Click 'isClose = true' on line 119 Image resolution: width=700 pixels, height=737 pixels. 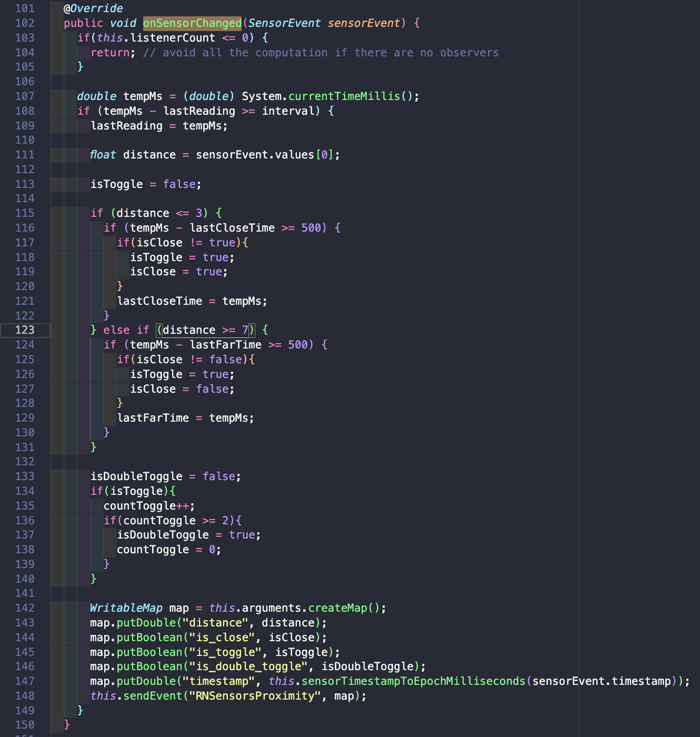tap(176, 272)
